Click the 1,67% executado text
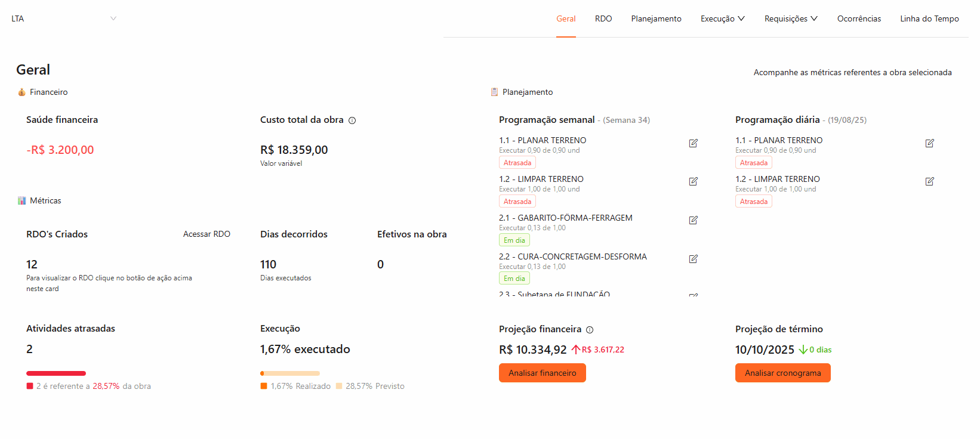 [305, 349]
